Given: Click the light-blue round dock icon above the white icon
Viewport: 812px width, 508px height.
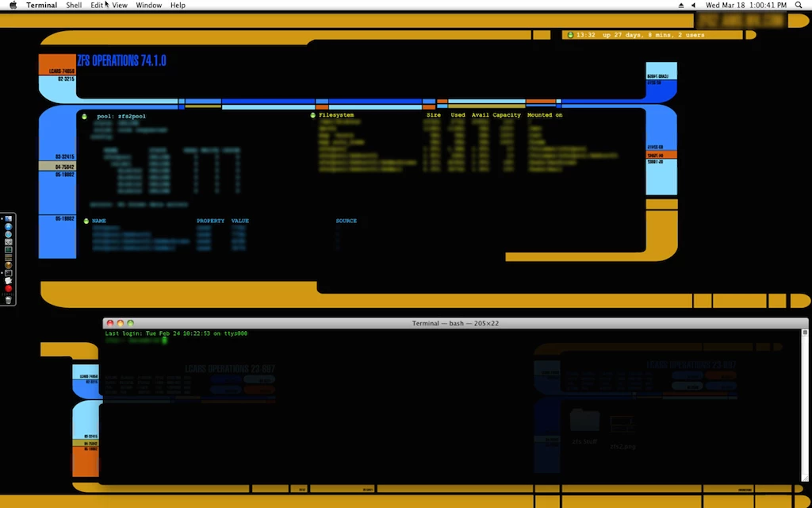Looking at the screenshot, I should point(8,234).
